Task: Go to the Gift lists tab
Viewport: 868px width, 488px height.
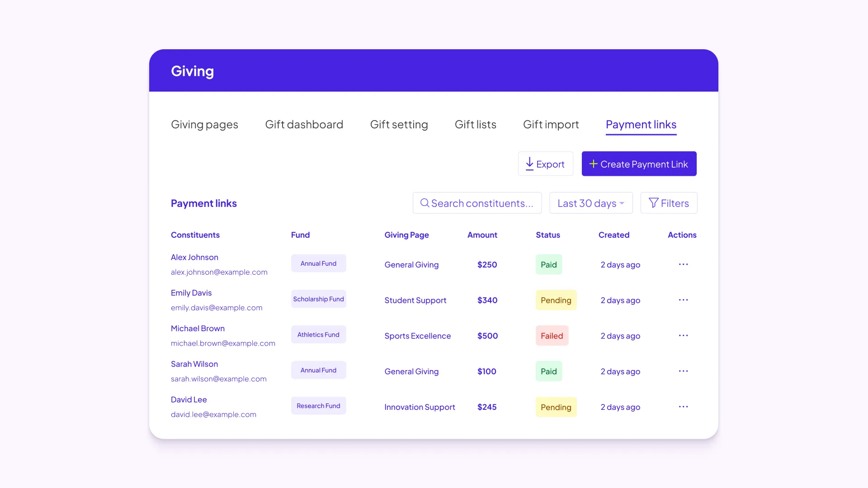Action: tap(475, 124)
